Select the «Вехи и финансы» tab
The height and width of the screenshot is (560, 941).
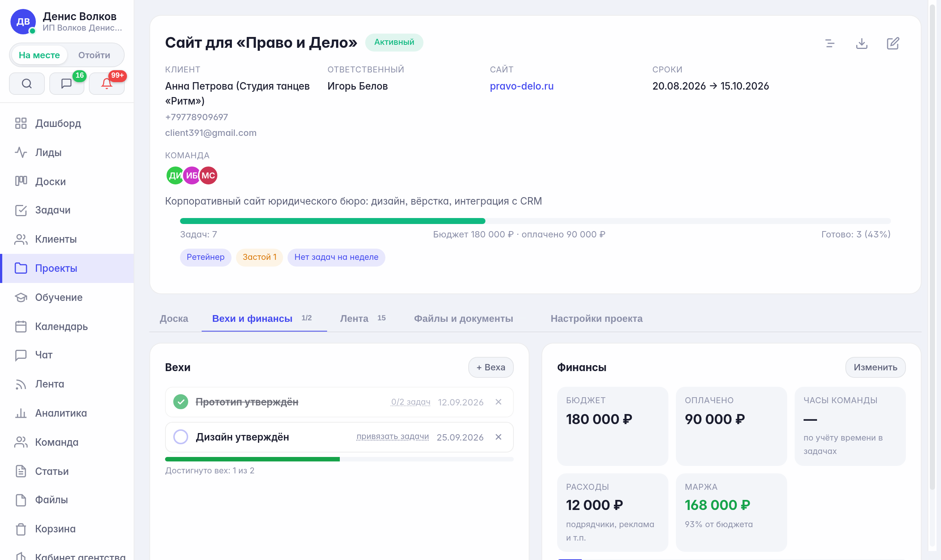pos(264,318)
